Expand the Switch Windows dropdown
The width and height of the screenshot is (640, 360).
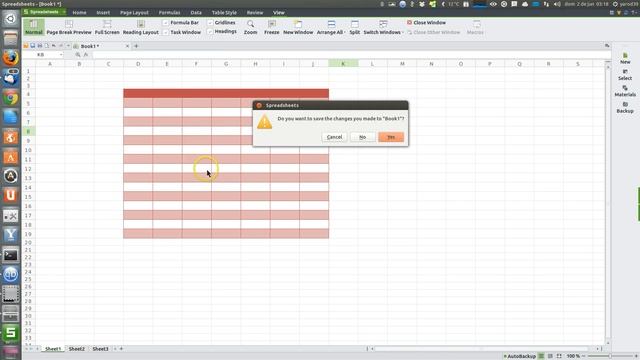coord(403,32)
